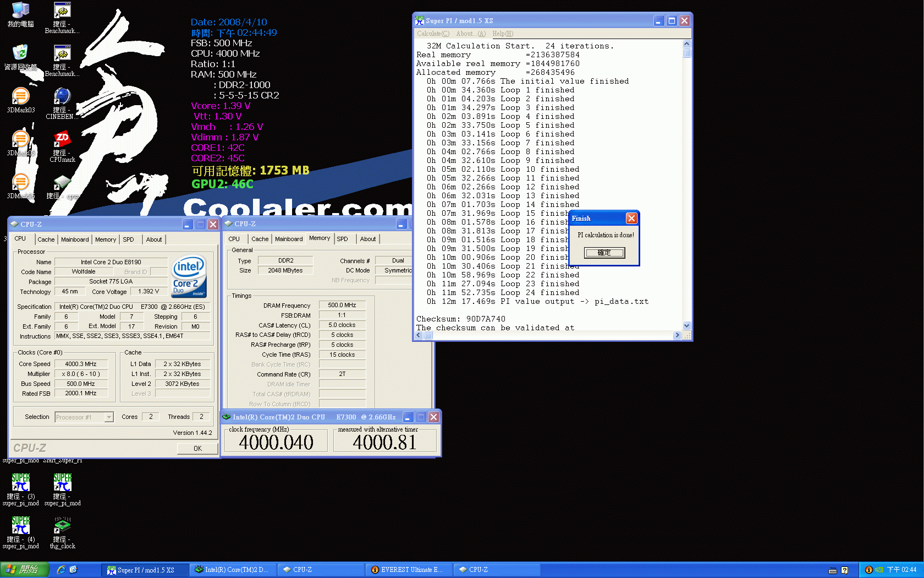Viewport: 924px width, 578px height.
Task: Switch to EVEREST Ultimate taskbar button
Action: (409, 570)
